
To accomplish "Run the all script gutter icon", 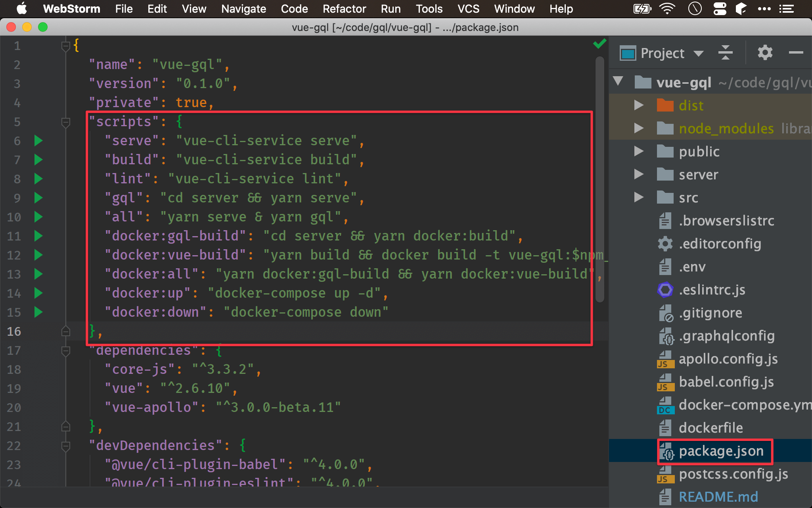I will (x=38, y=217).
